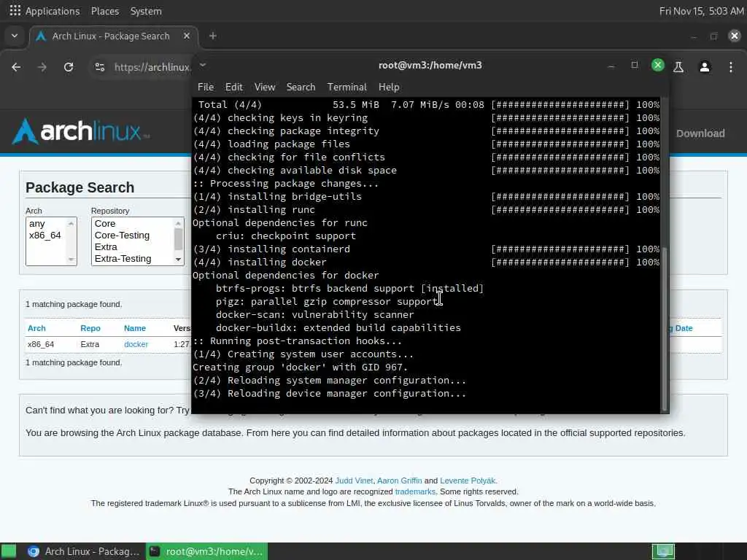Screen dimensions: 747x560
Task: Open the trademarks link
Action: coord(415,491)
